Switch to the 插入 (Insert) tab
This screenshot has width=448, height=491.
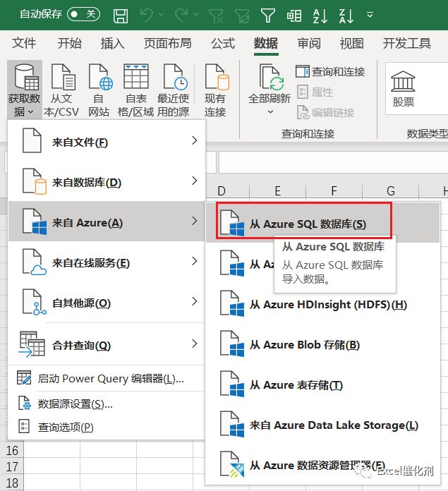click(x=112, y=43)
